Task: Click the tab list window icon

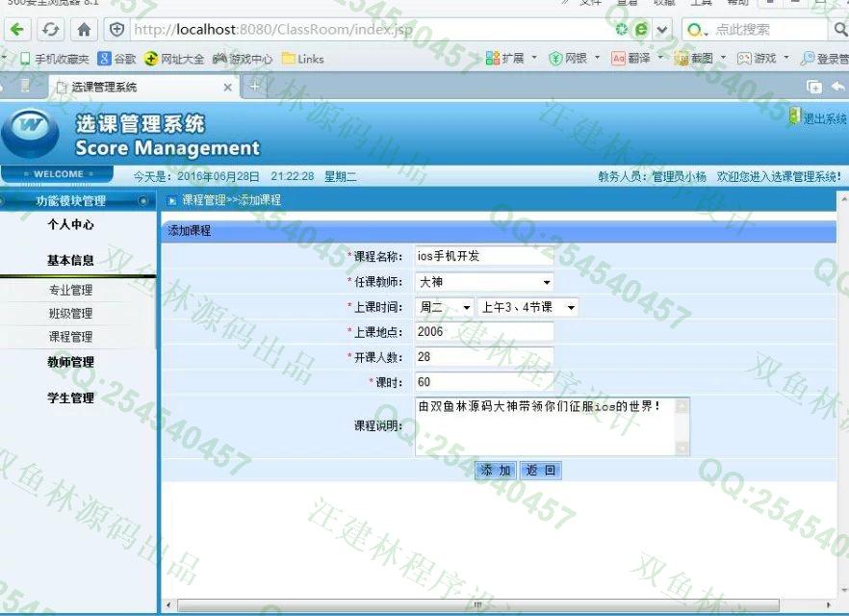Action: (813, 87)
